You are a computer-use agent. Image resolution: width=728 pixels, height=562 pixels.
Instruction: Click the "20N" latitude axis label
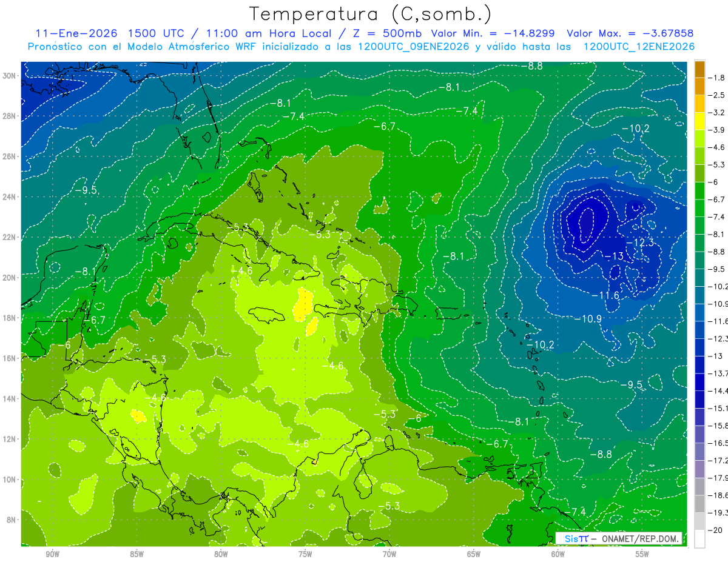pos(10,278)
